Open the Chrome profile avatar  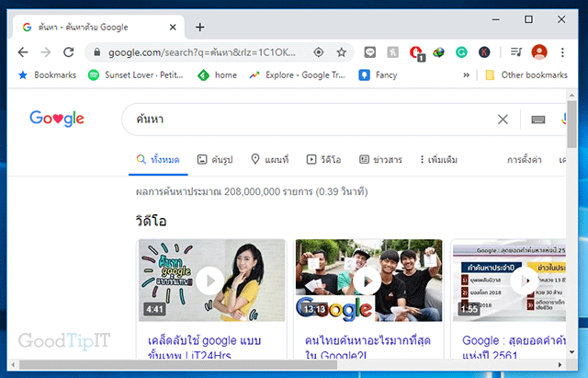coord(539,52)
